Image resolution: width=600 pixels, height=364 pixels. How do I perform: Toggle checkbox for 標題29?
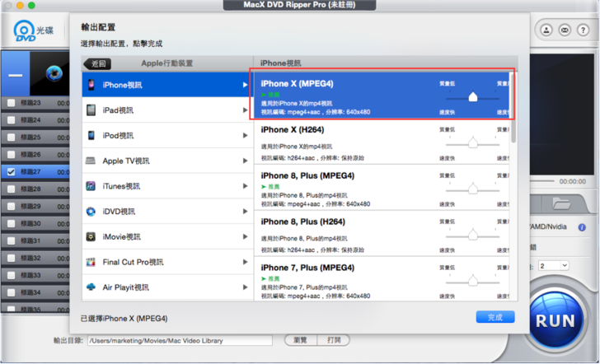11,206
